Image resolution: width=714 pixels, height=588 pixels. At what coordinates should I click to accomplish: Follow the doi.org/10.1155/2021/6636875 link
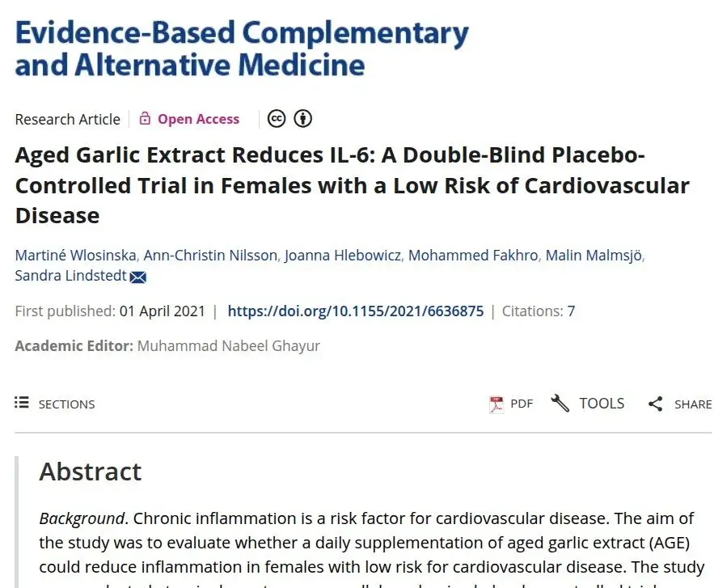(x=356, y=311)
